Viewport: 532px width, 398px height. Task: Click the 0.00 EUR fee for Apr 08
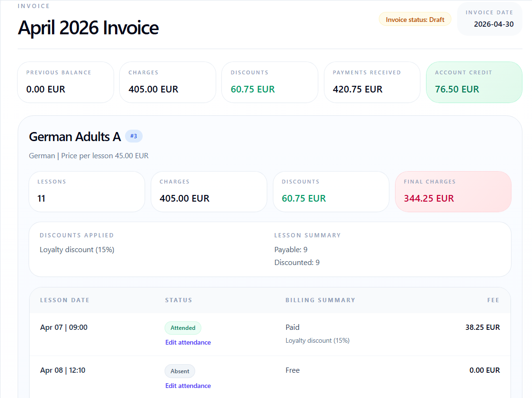(x=484, y=370)
